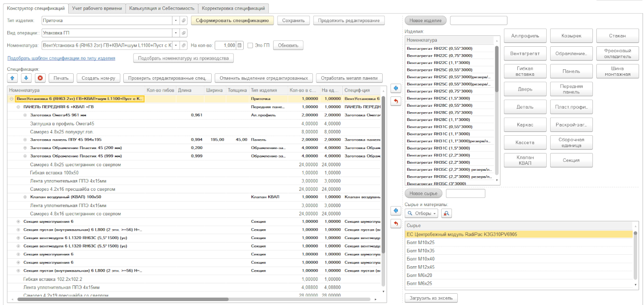Click the text field next to Новое изделие
Screen dimensions: 644x305
click(x=478, y=21)
